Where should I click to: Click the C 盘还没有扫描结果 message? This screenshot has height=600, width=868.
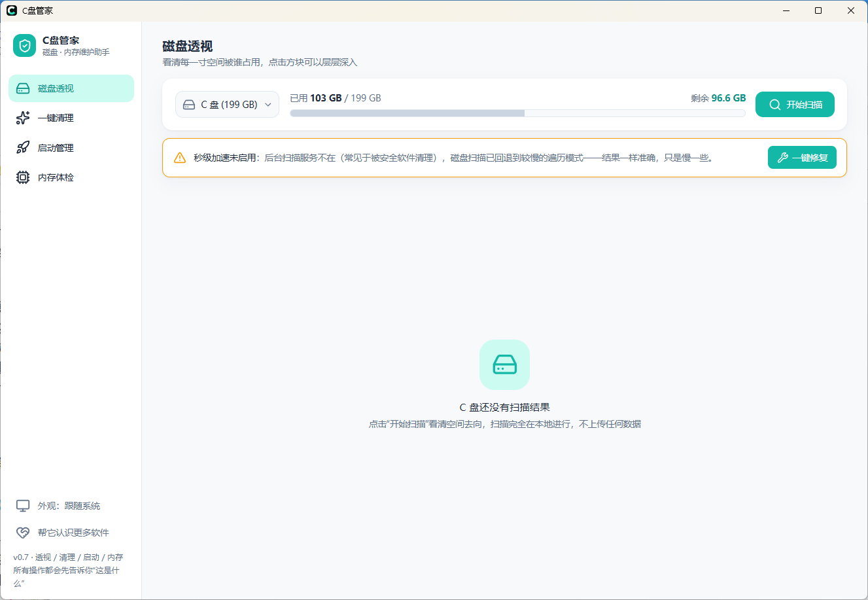point(504,407)
